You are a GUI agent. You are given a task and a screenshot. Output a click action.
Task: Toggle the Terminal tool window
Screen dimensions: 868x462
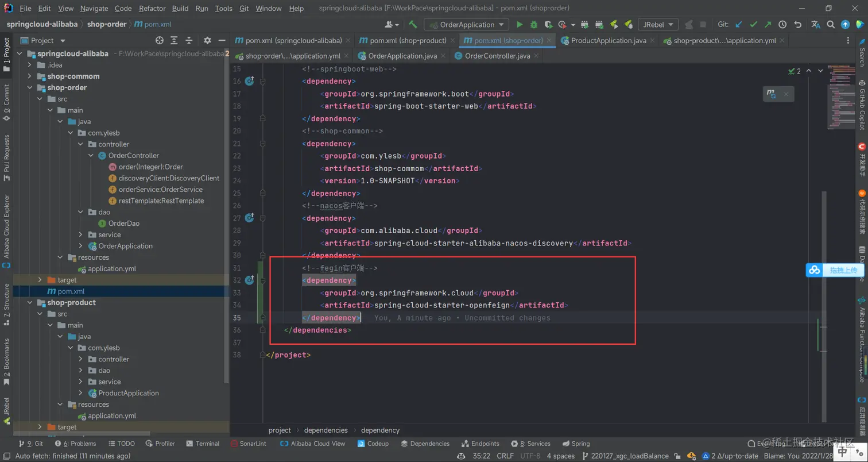[x=203, y=444]
